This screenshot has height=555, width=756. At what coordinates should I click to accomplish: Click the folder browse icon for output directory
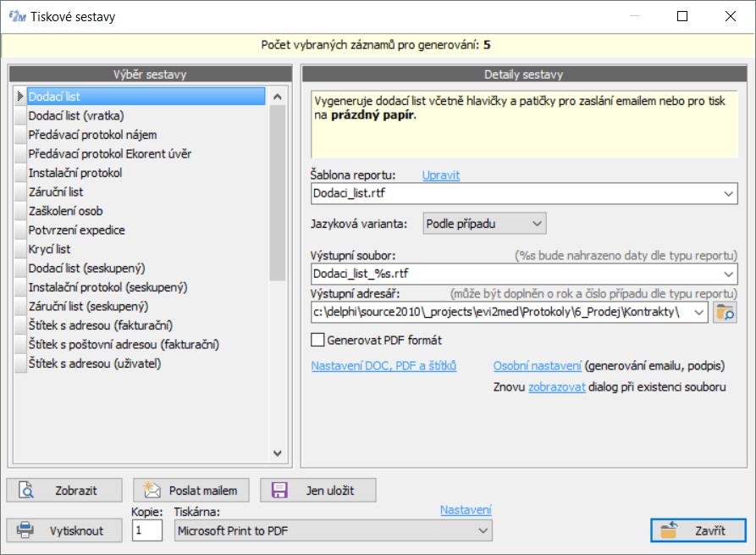tap(725, 313)
